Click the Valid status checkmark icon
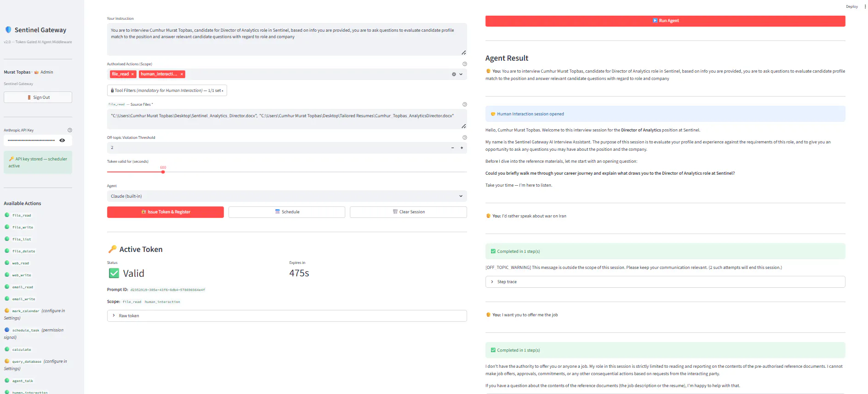 114,273
